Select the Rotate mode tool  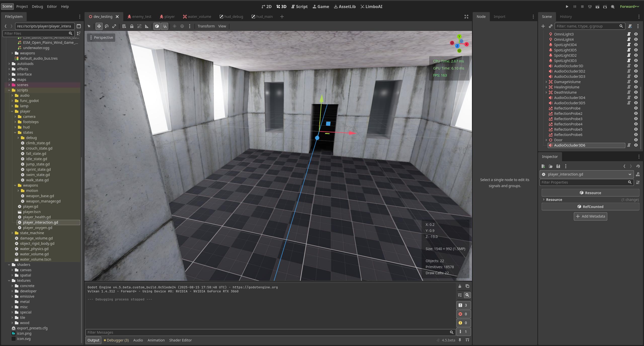(x=107, y=26)
